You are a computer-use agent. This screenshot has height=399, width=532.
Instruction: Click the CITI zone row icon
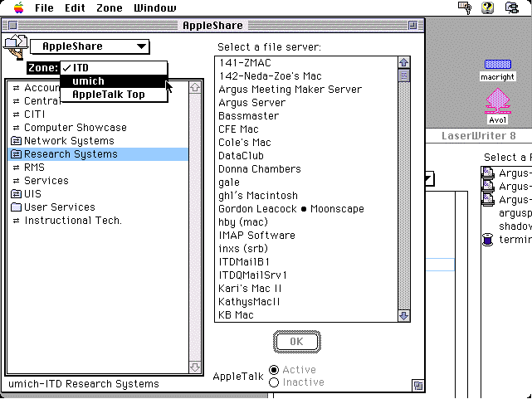pos(16,114)
